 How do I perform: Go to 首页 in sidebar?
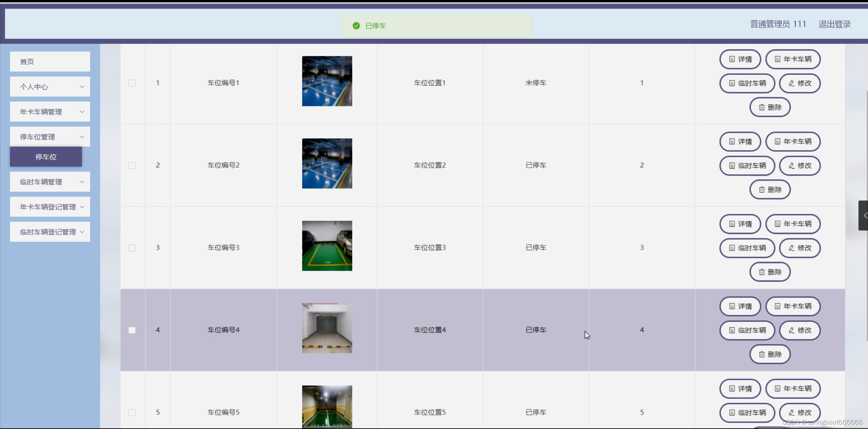click(50, 62)
